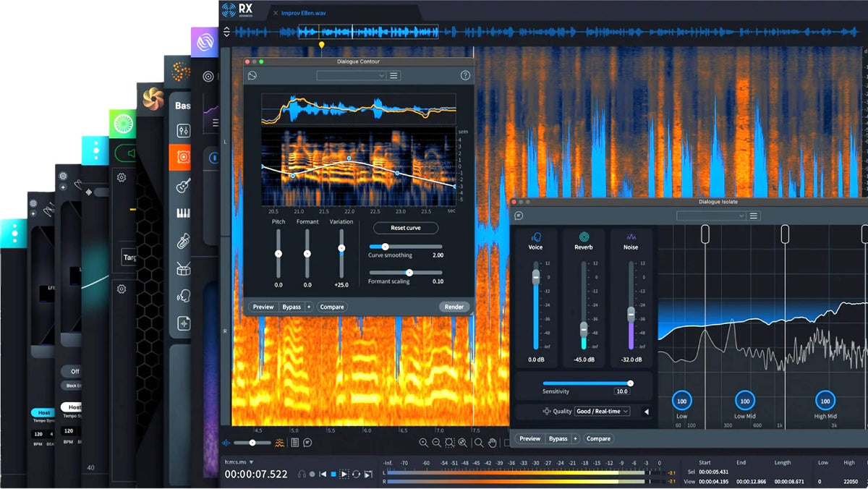The height and width of the screenshot is (489, 868).
Task: Click the High Mid band 100 knob
Action: click(x=825, y=400)
